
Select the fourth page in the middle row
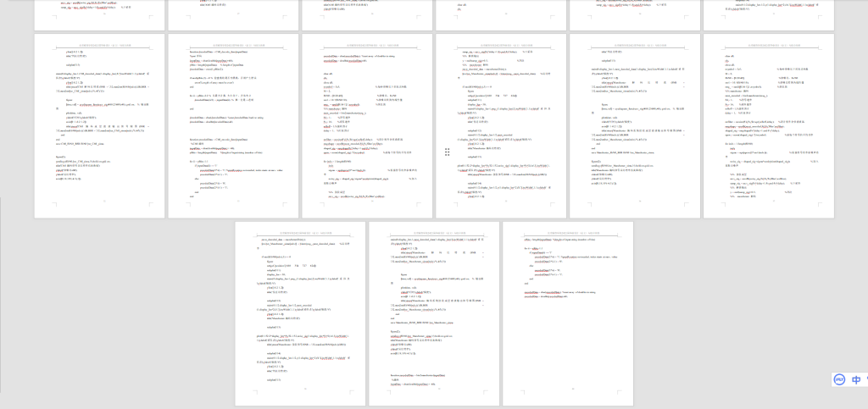pos(500,125)
